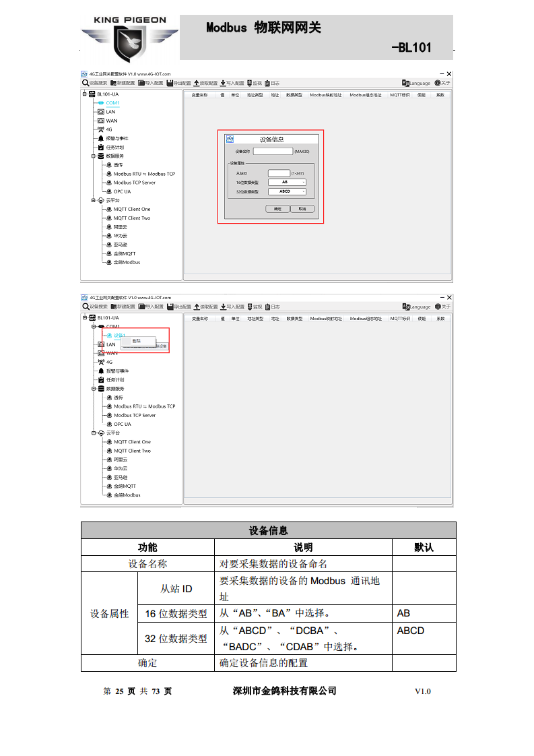Click 新建配置 icon in dialog screenshot toolbar
The height and width of the screenshot is (756, 534).
tap(114, 83)
